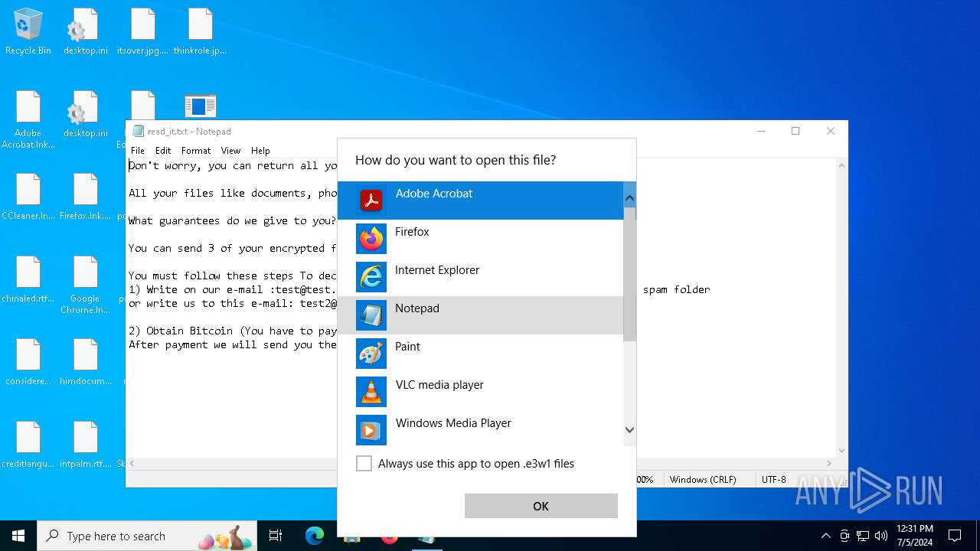The image size is (980, 551).
Task: Click the scroll up arrow in app list
Action: (629, 198)
